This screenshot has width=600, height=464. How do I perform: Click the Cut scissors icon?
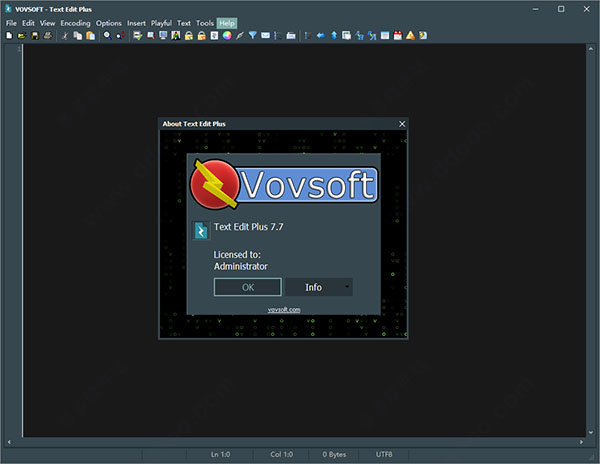(65, 36)
